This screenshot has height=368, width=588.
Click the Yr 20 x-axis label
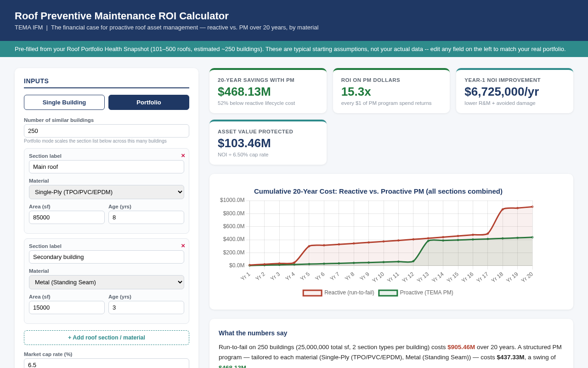[x=527, y=277]
